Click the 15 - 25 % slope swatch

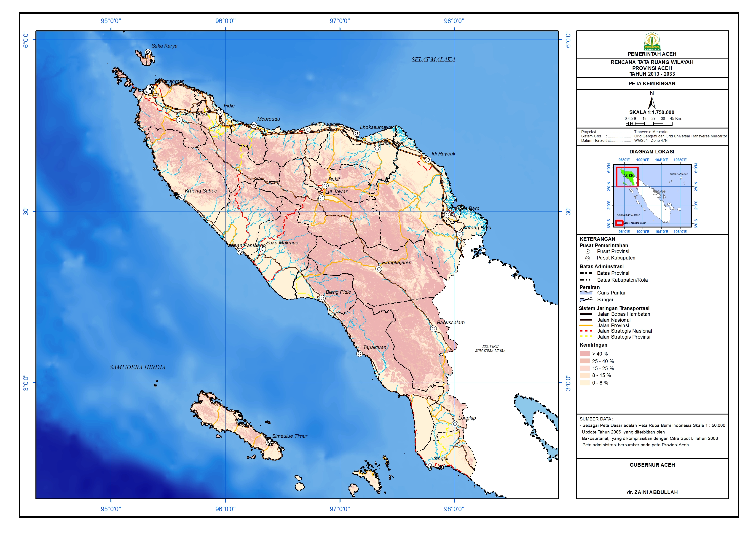click(585, 368)
